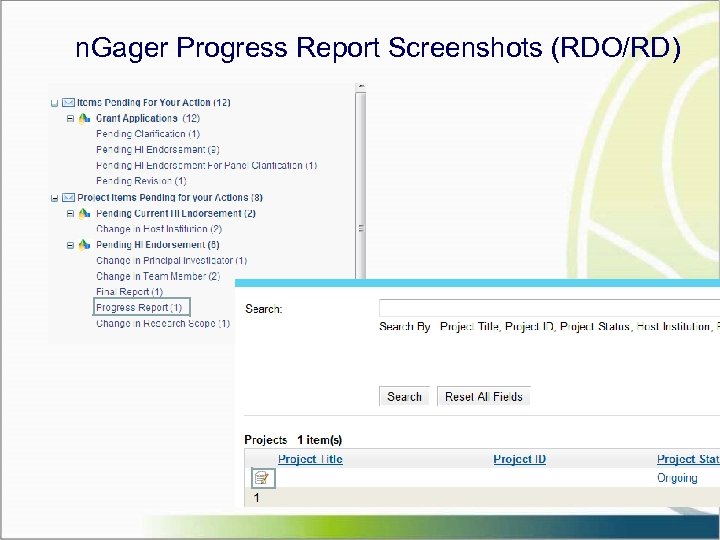Open Change in Host Institution (2)
This screenshot has width=720, height=540.
click(159, 229)
